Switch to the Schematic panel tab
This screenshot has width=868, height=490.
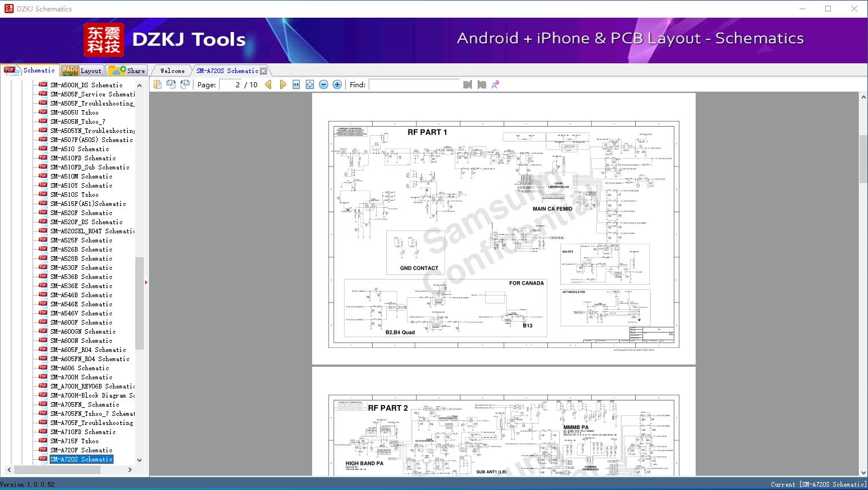coord(30,70)
